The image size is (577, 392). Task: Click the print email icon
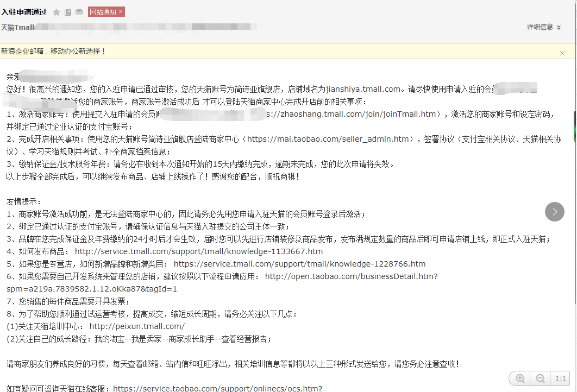click(79, 12)
